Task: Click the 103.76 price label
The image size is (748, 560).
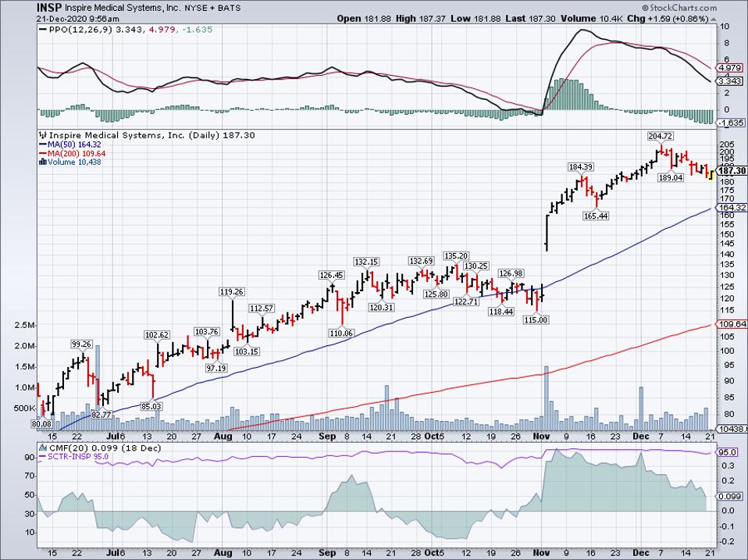Action: point(207,331)
